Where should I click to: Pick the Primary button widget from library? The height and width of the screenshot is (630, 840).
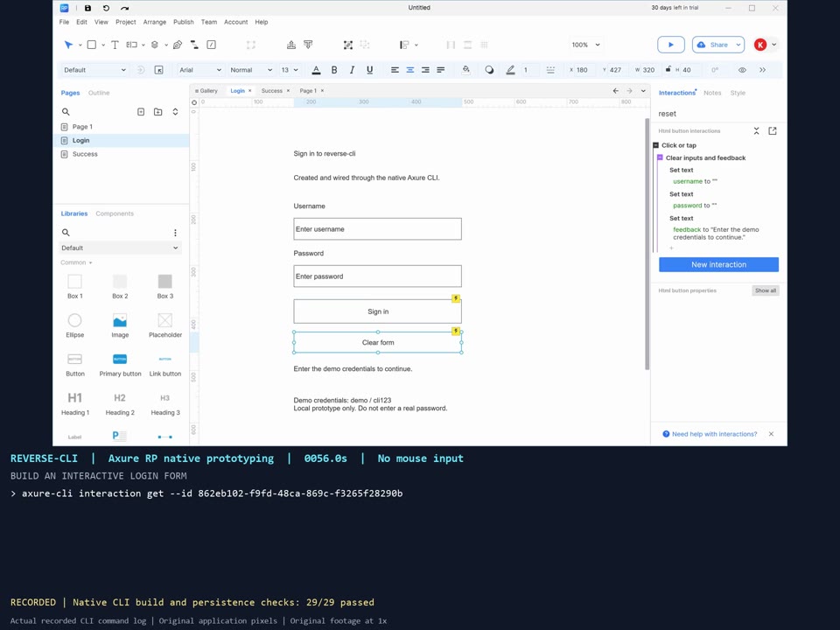[x=120, y=366]
